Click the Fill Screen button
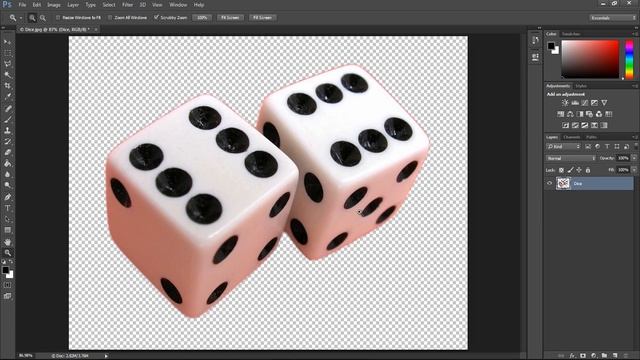The image size is (640, 360). tap(262, 18)
